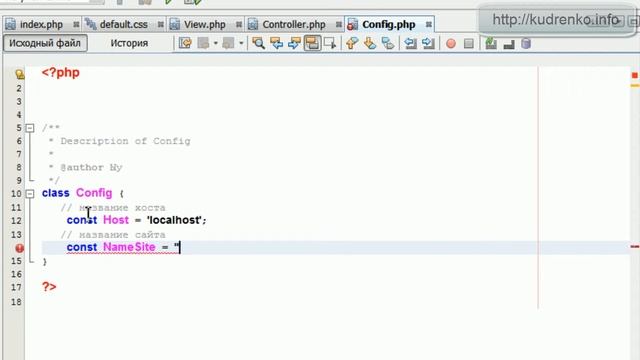Click the 'localhost' string value
The height and width of the screenshot is (360, 640).
174,220
